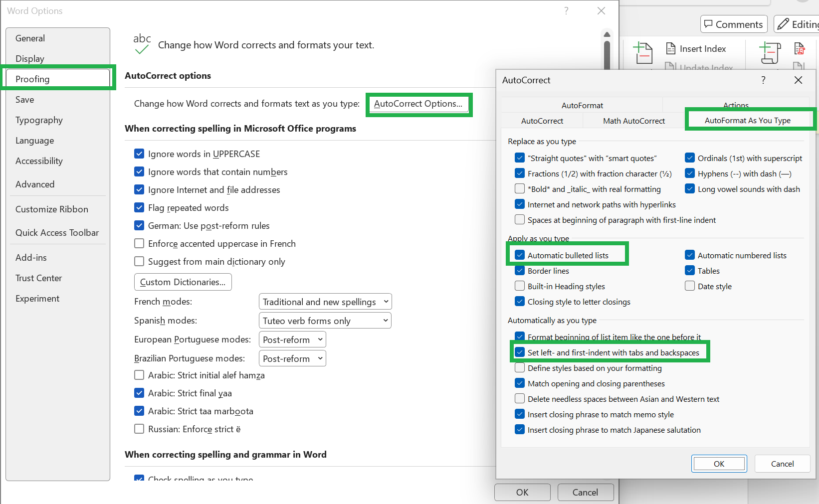
Task: Click the Editing pencil icon
Action: (x=783, y=24)
